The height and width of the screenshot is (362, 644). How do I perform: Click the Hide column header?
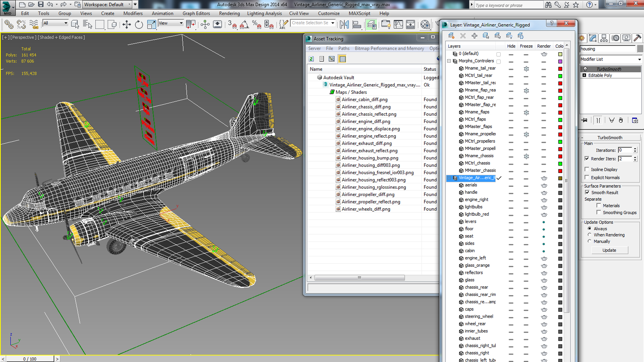(511, 46)
